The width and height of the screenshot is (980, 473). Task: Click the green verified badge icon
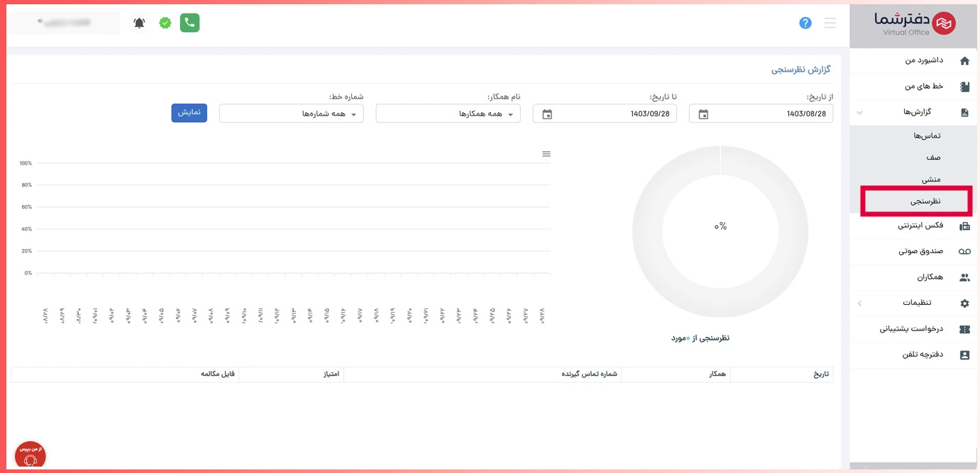(x=165, y=23)
